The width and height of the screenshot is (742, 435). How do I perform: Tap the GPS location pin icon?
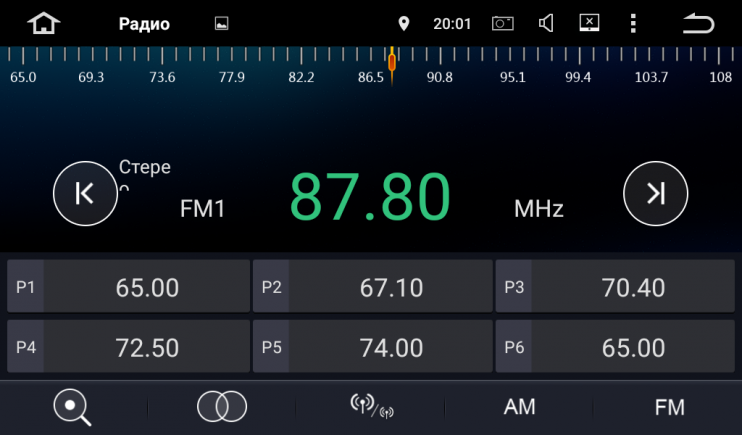pos(404,24)
